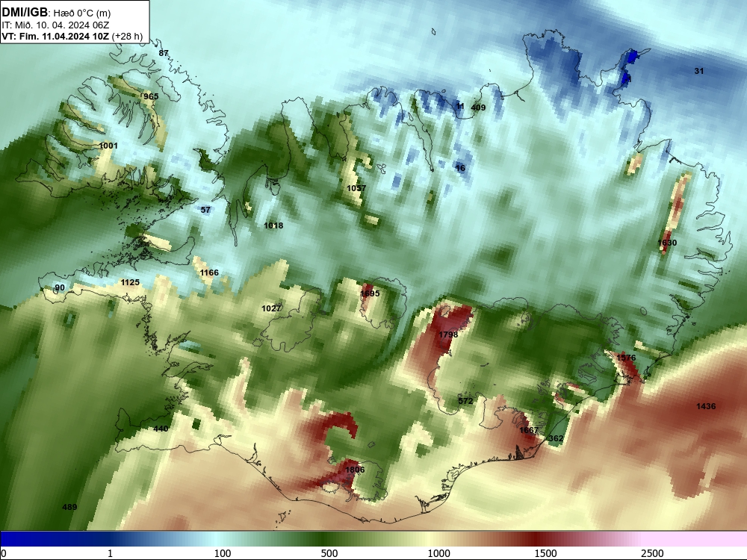Click the map value 1125
The height and width of the screenshot is (560, 747).
130,283
